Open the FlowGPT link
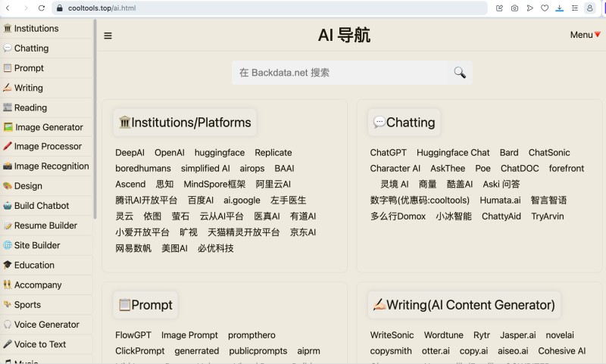This screenshot has width=606, height=364. [133, 335]
